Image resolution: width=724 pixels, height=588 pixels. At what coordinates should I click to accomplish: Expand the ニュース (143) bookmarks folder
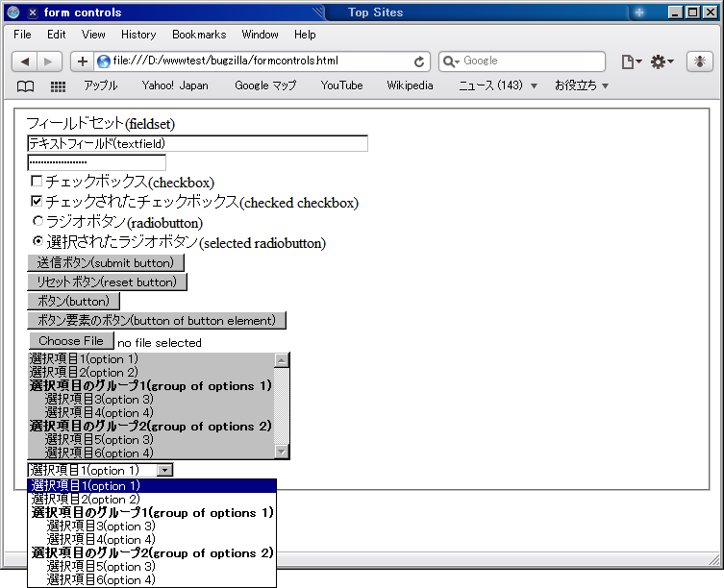(497, 86)
